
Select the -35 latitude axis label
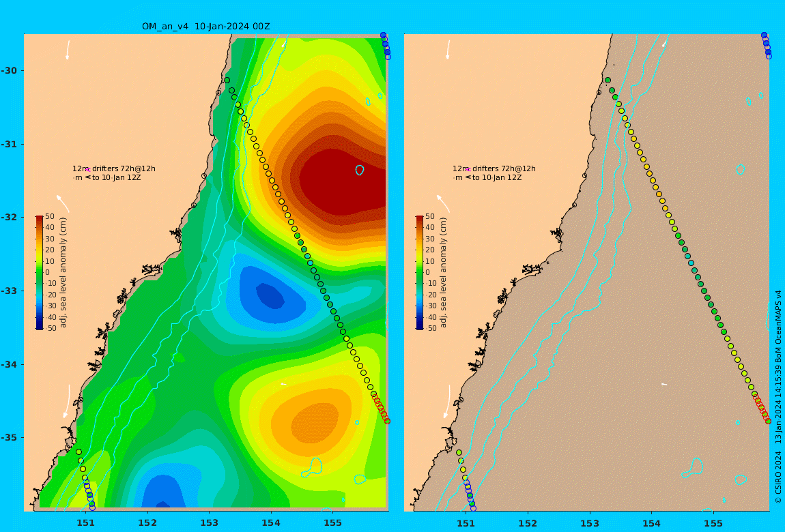pos(8,437)
